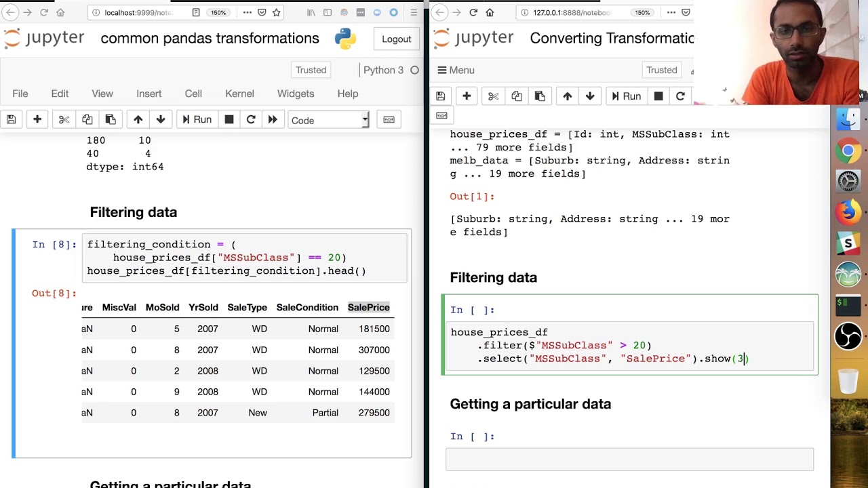Toggle sidebar in left browser
The height and width of the screenshot is (488, 868).
coord(328,12)
